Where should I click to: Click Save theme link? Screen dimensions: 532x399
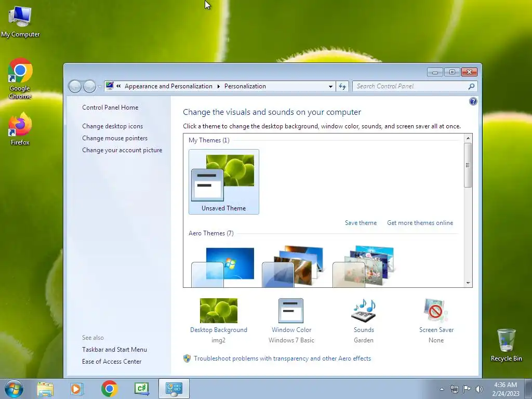tap(361, 223)
